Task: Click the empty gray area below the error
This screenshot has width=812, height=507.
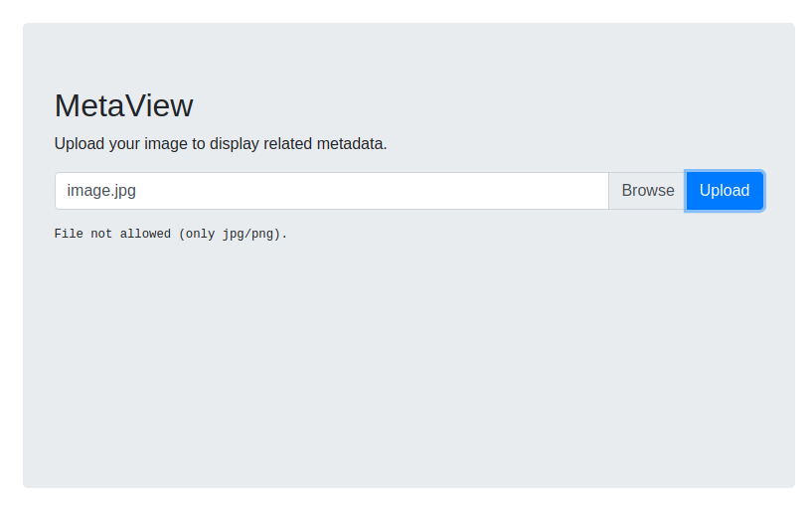Action: tap(408, 363)
